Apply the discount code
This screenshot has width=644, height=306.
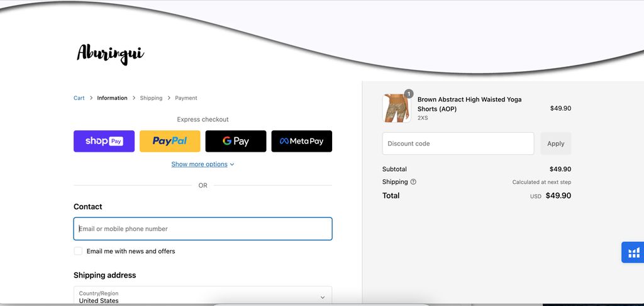coord(555,144)
